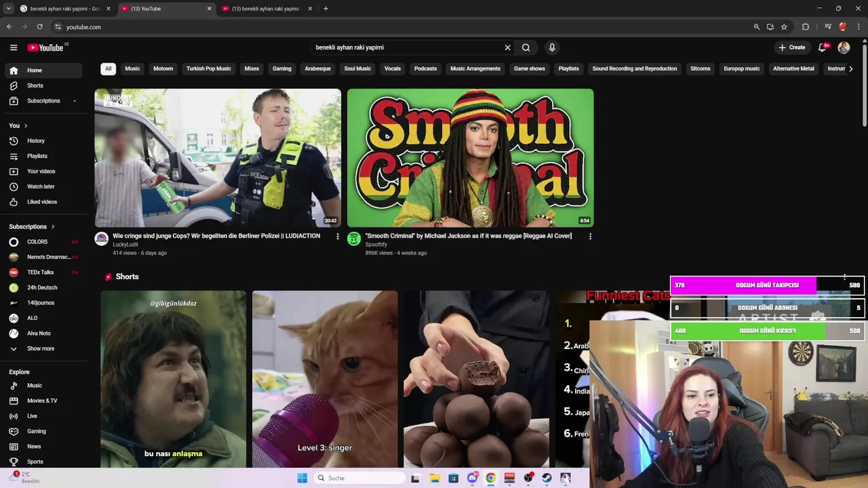The height and width of the screenshot is (488, 868).
Task: Open more options for the Smooth Criminal video
Action: click(x=590, y=237)
